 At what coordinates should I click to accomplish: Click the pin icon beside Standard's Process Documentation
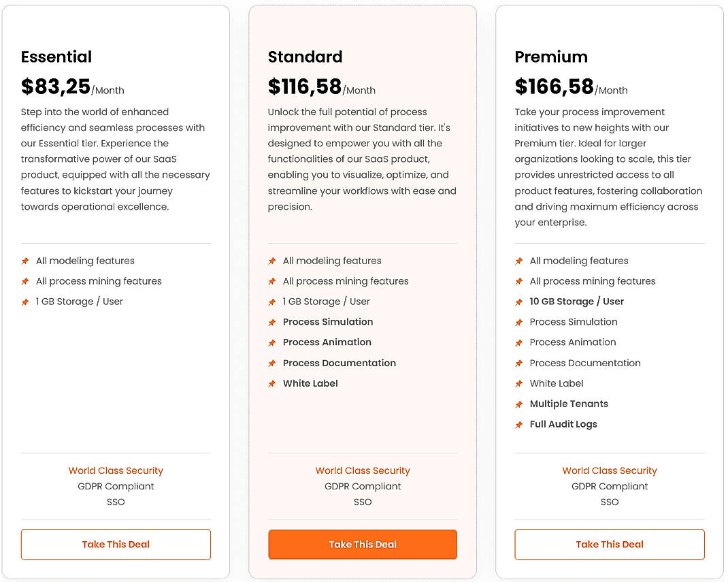272,363
